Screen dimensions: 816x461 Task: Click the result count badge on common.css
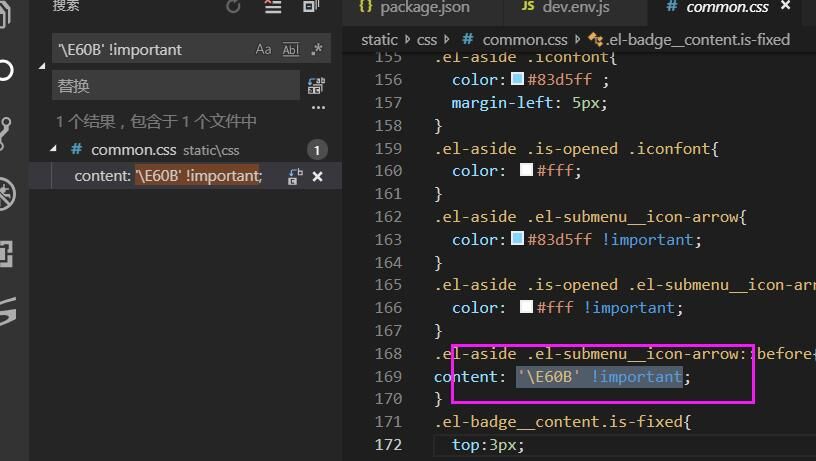pos(317,150)
